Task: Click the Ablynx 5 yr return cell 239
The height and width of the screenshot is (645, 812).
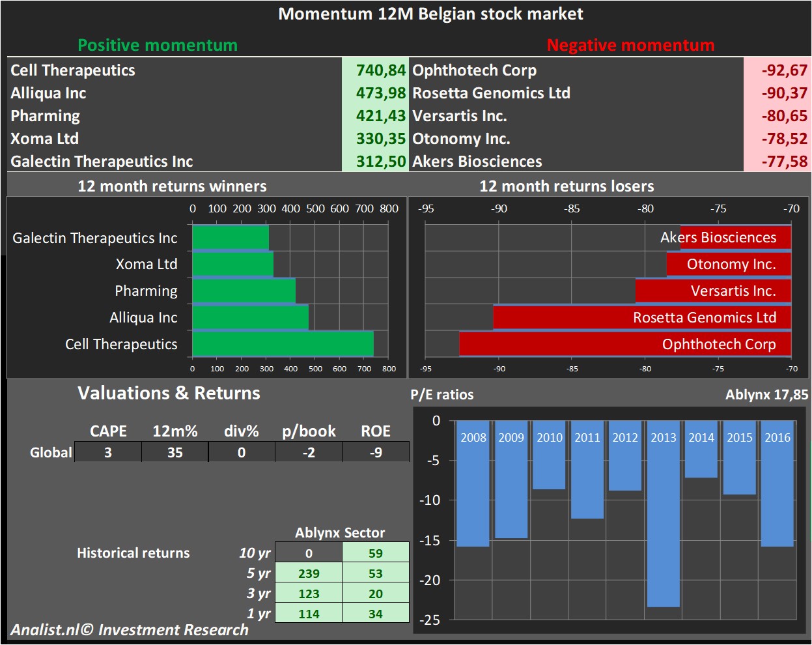Action: click(x=309, y=573)
